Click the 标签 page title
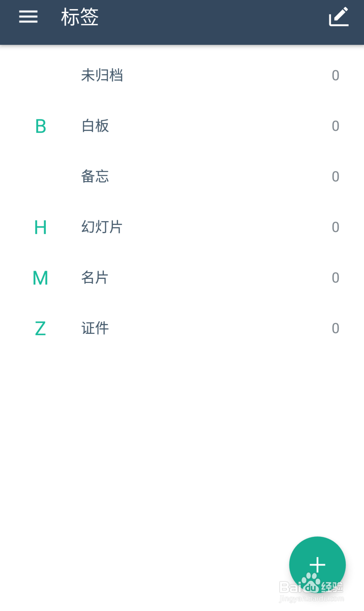This screenshot has width=364, height=611. point(80,17)
